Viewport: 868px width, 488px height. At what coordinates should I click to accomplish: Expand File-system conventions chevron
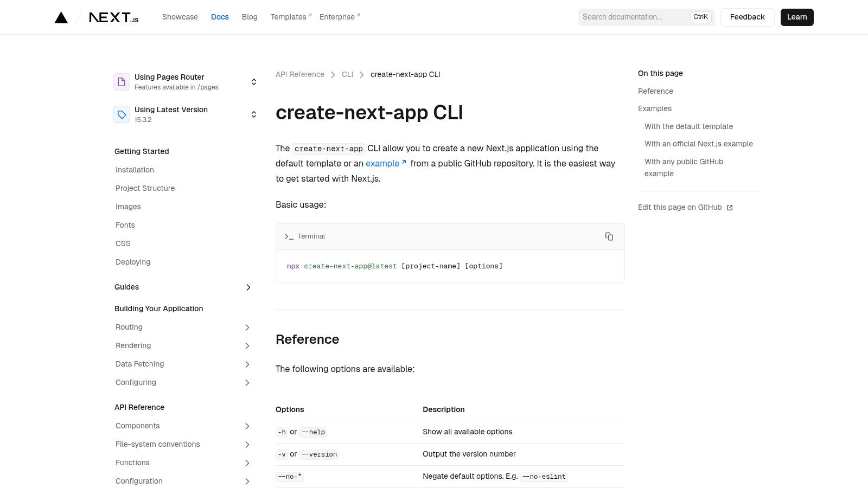coord(247,445)
